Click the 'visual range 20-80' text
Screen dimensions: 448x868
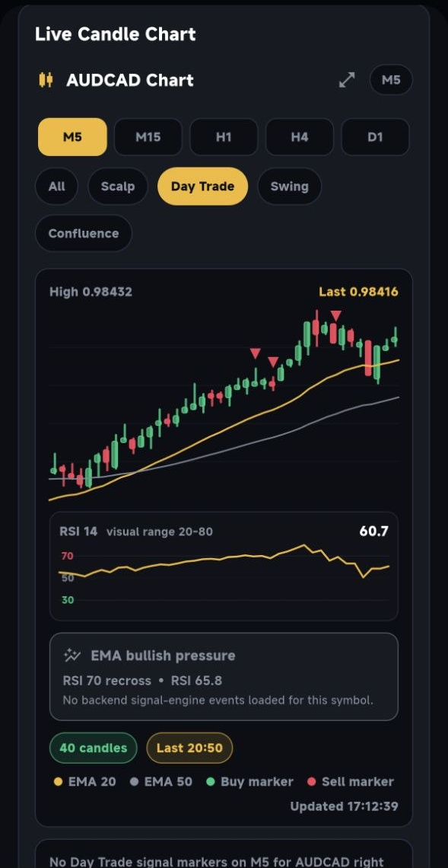pyautogui.click(x=159, y=532)
